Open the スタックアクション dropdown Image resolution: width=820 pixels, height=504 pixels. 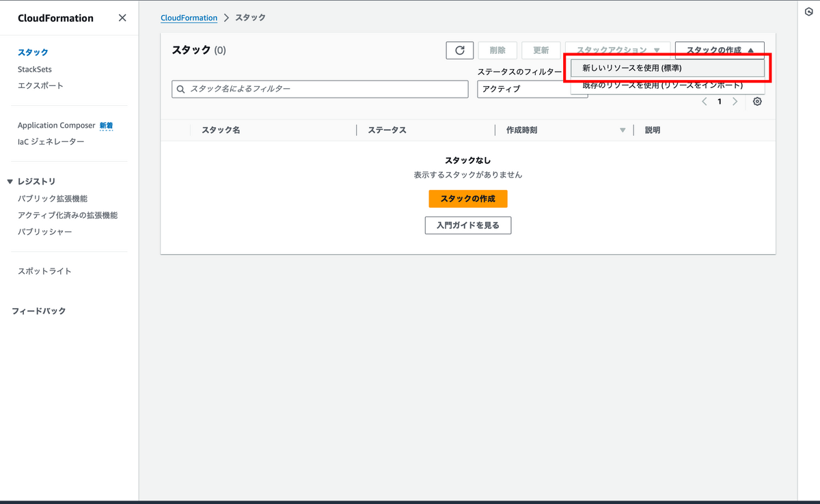pyautogui.click(x=618, y=51)
